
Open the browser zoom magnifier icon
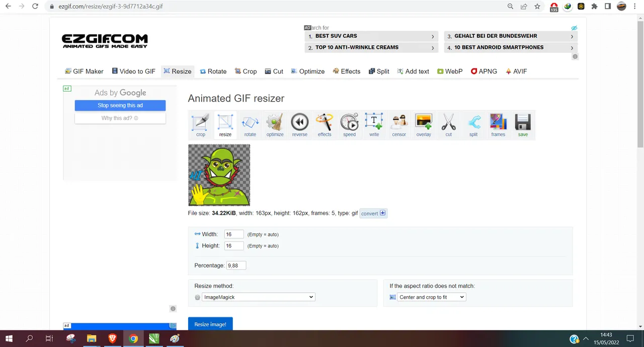click(510, 7)
